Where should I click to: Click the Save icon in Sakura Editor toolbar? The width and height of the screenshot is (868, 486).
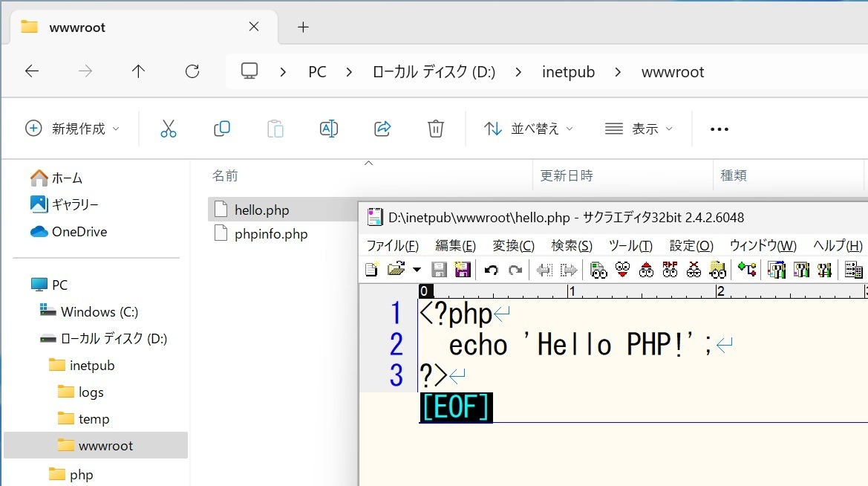[439, 269]
